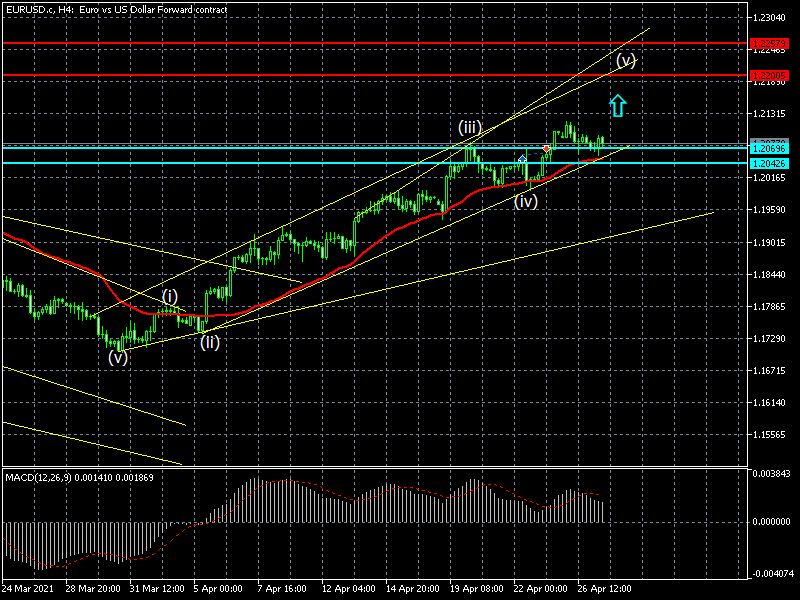Click the 5 Apr 00:00 time label

click(x=218, y=589)
